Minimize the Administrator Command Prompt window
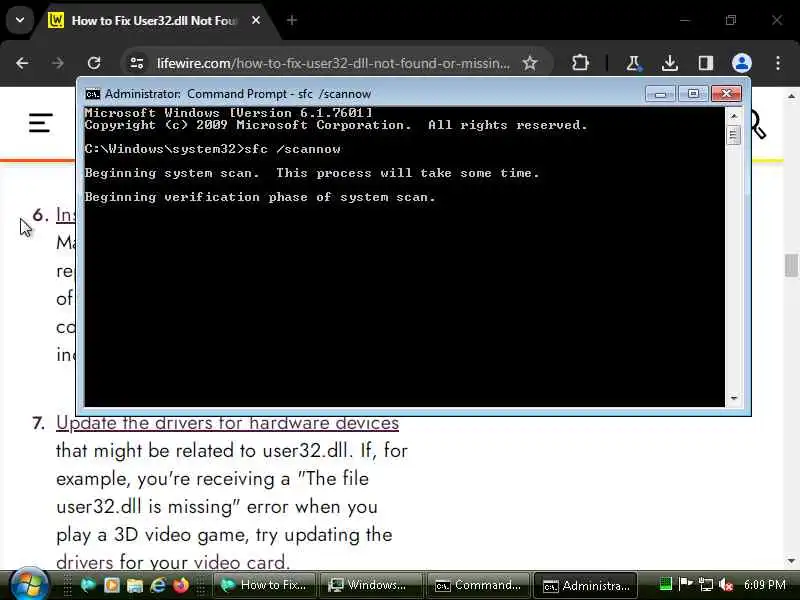Screen dimensions: 800x600 click(x=660, y=94)
